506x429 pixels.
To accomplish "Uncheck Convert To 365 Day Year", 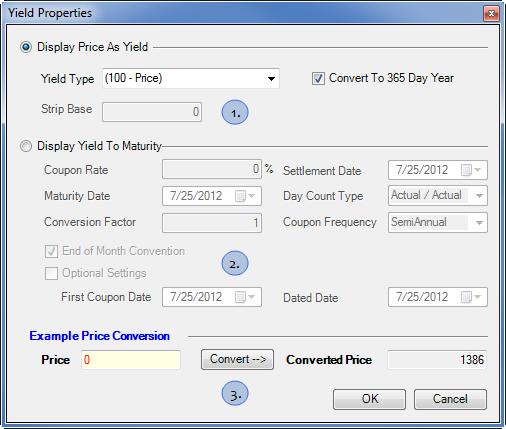I will [318, 79].
